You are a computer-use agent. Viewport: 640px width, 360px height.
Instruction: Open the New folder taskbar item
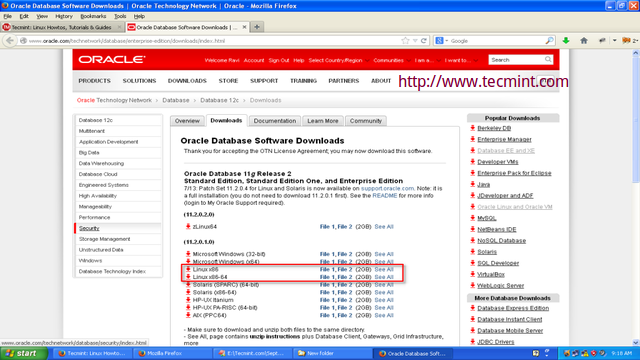(x=332, y=353)
